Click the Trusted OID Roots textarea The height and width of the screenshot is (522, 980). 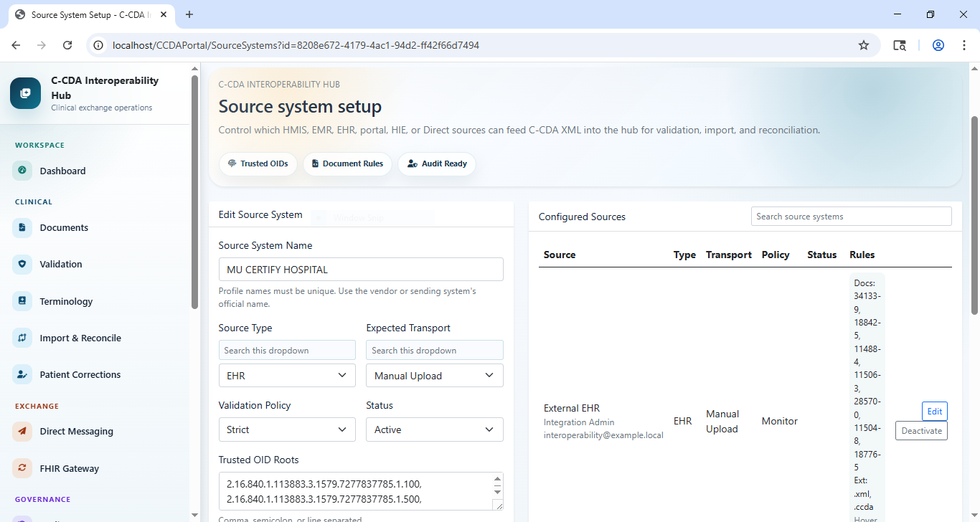361,491
